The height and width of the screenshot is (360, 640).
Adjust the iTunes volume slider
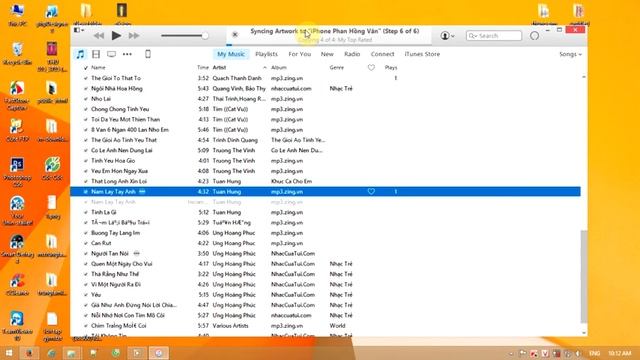coord(184,36)
